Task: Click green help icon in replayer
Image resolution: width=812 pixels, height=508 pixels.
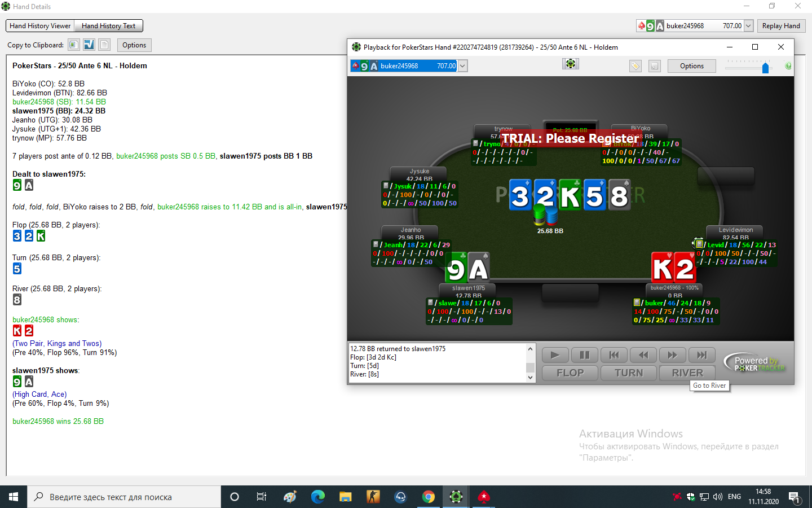Action: coord(788,66)
